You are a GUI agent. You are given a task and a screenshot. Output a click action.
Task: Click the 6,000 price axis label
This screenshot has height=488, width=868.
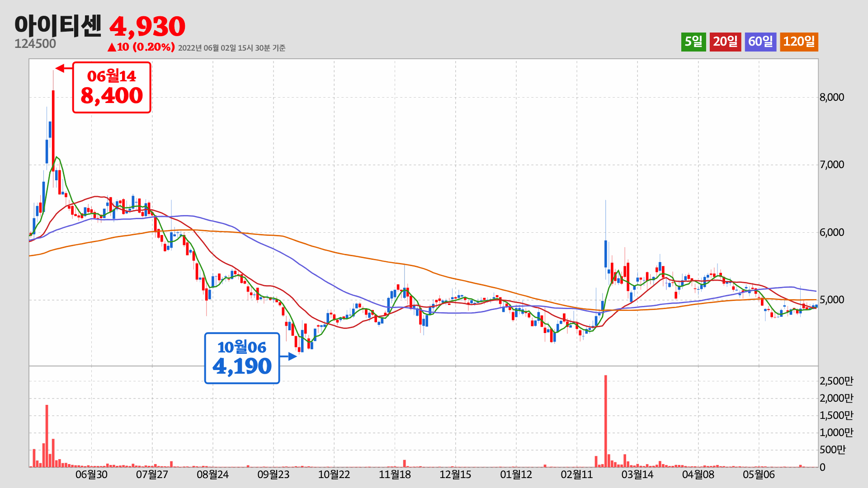click(832, 233)
